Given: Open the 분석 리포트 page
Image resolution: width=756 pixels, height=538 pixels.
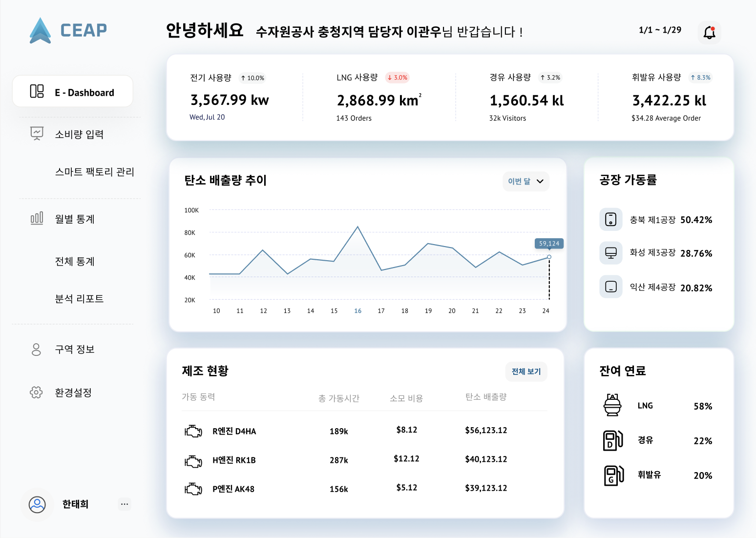Looking at the screenshot, I should (x=80, y=298).
